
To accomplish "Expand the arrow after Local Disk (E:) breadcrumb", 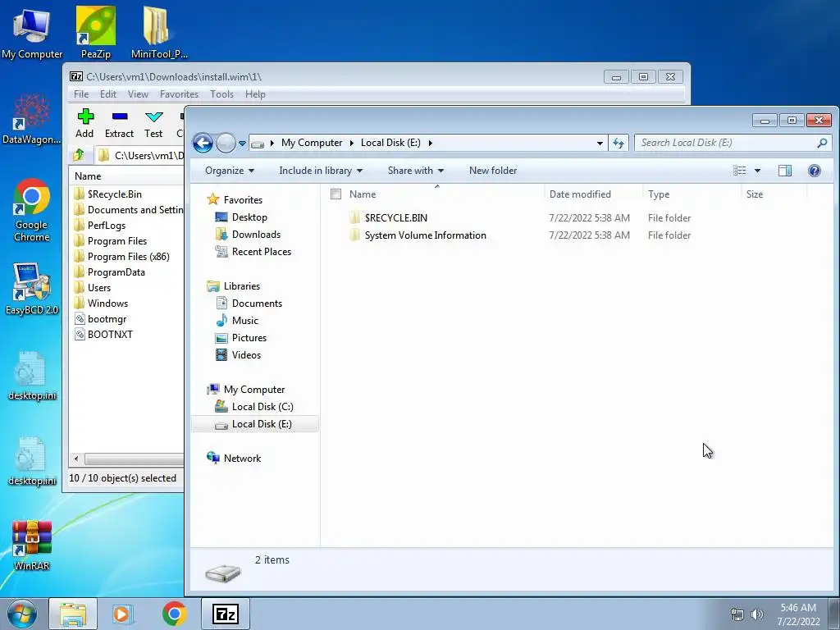I will (430, 143).
